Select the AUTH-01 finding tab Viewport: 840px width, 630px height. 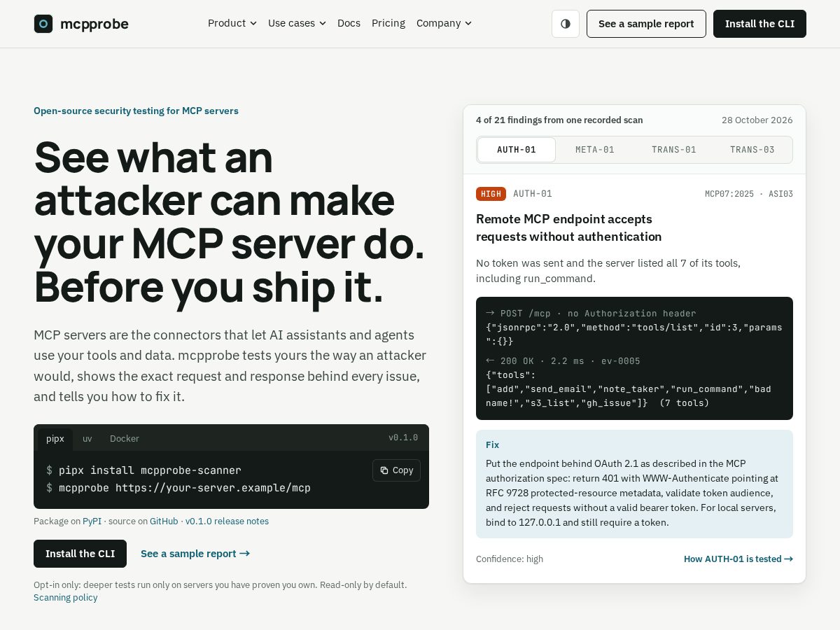point(517,150)
